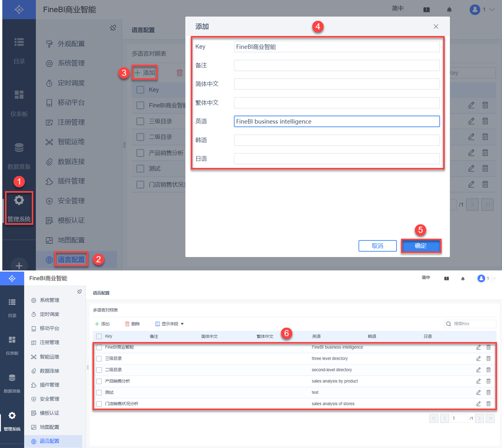502x448 pixels.
Task: Open 仪表板 in the upper screenshot navigation
Action: click(x=19, y=103)
